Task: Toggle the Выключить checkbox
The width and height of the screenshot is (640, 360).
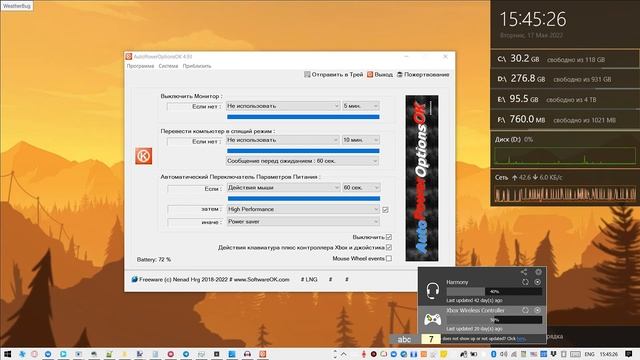Action: point(389,237)
